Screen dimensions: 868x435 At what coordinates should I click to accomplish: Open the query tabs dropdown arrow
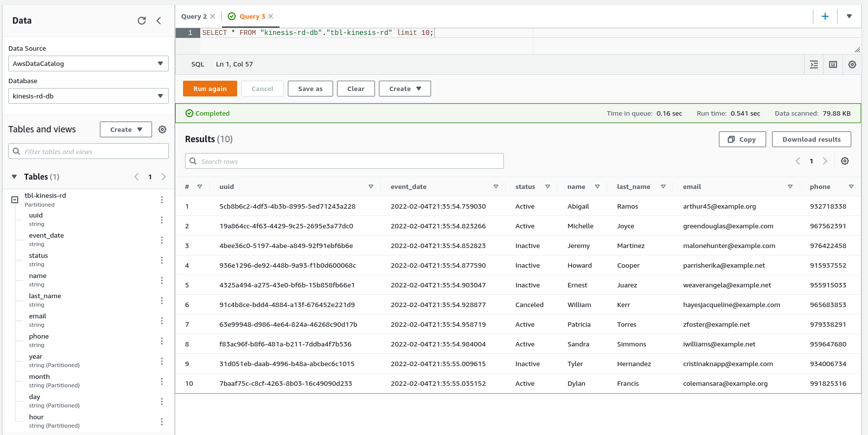pos(849,16)
